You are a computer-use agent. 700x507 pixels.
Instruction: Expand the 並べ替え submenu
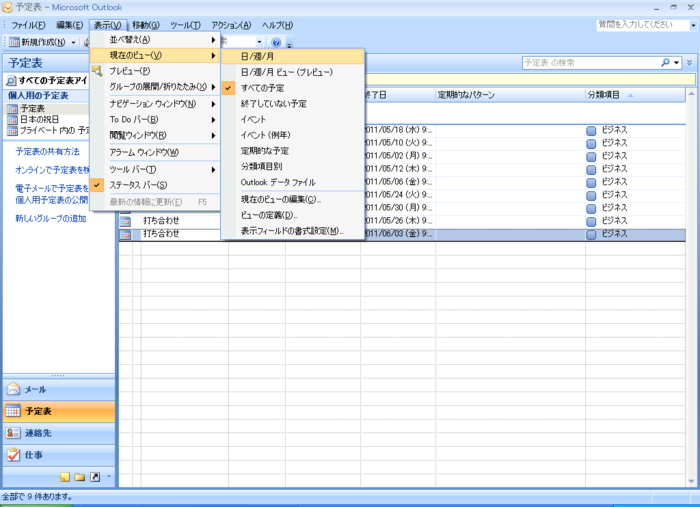[155, 40]
